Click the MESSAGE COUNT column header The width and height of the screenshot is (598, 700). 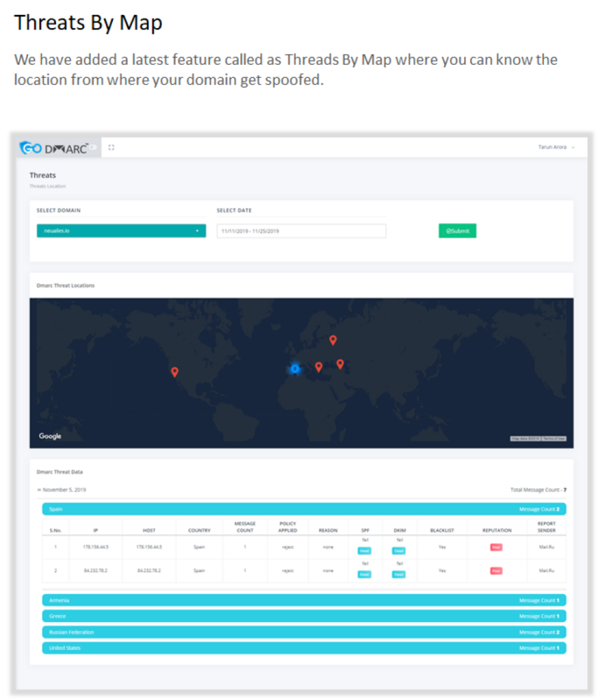pos(245,527)
